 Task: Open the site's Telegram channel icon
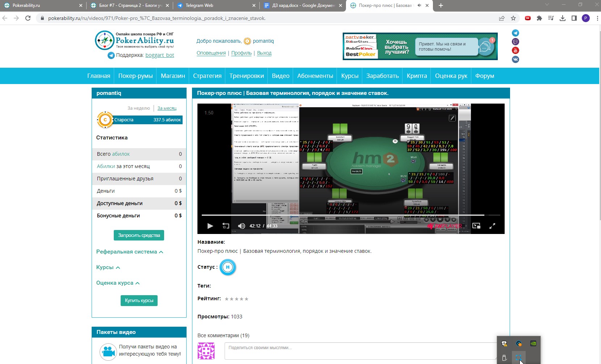click(x=516, y=33)
